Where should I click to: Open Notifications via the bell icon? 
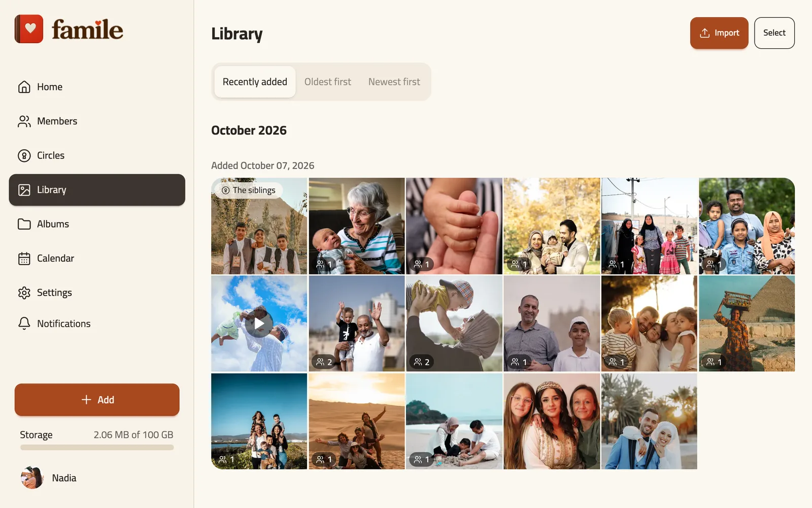tap(24, 324)
